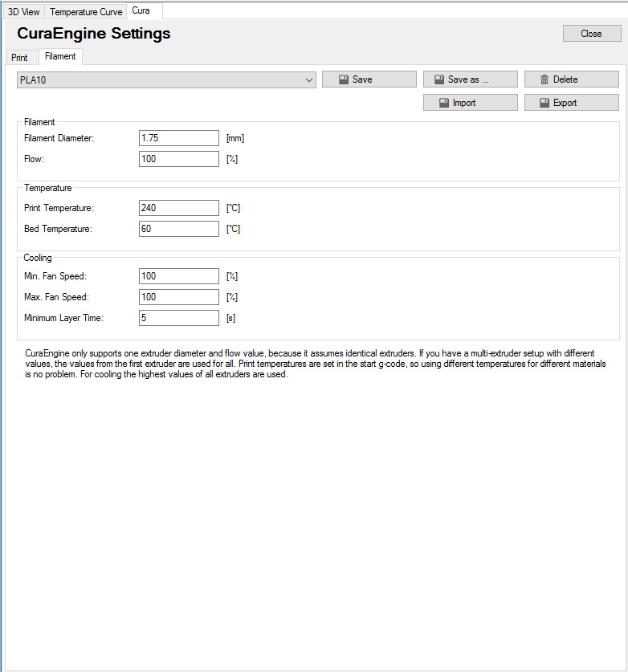Viewport: 628px width, 672px height.
Task: Select the Bed Temperature field
Action: click(x=179, y=229)
